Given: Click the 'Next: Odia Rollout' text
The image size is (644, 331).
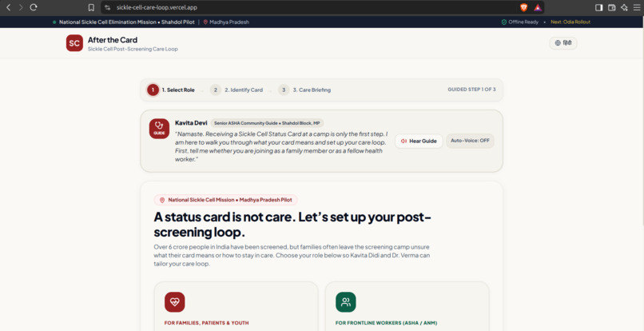Looking at the screenshot, I should pos(570,22).
